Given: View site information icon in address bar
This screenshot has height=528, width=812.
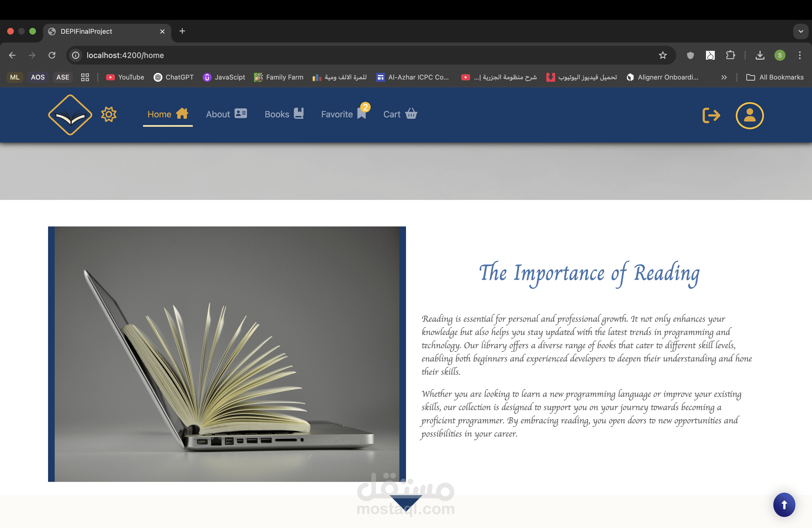Looking at the screenshot, I should 76,55.
